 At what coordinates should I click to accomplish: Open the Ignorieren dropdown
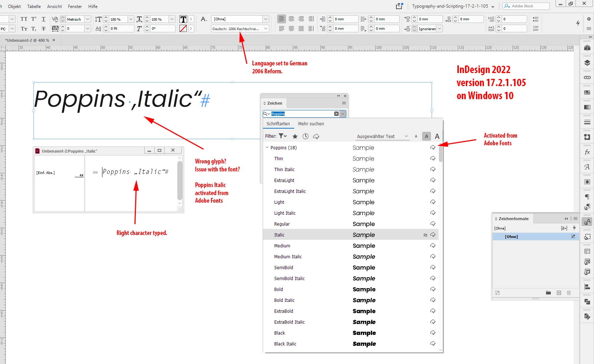point(439,28)
